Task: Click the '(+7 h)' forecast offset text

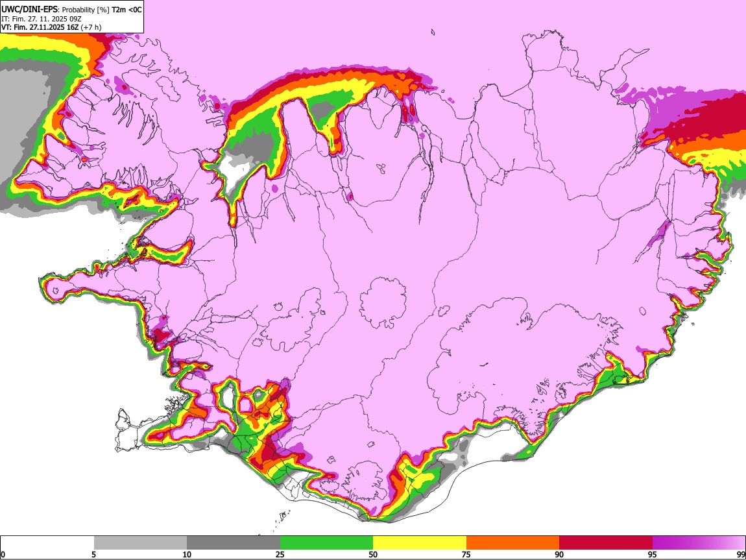Action: tap(91, 27)
